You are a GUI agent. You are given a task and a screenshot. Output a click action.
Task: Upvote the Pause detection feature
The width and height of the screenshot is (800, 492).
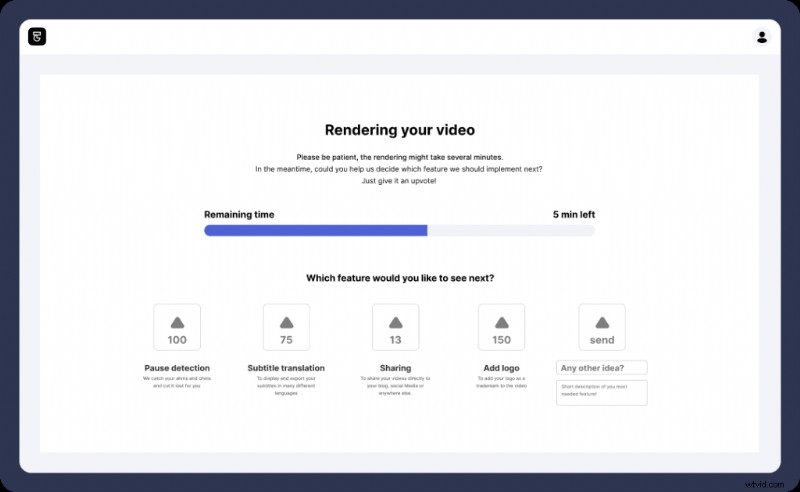pos(177,327)
